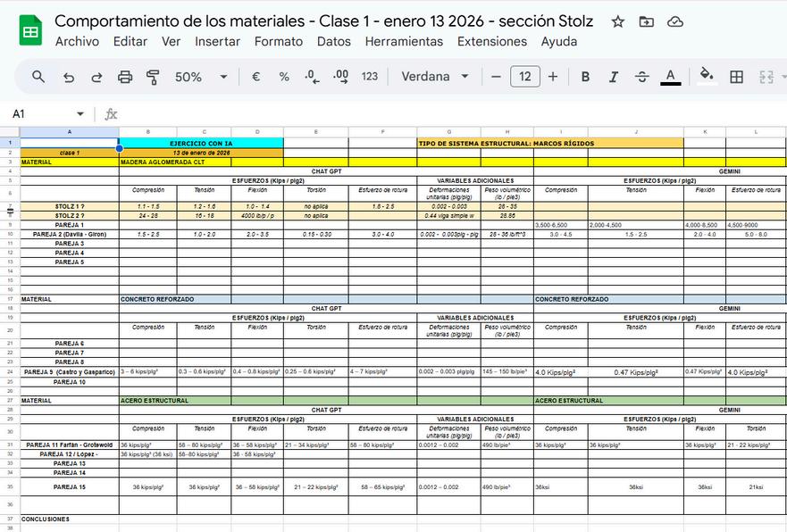Click the document title text
Image resolution: width=787 pixels, height=532 pixels.
pyautogui.click(x=323, y=21)
